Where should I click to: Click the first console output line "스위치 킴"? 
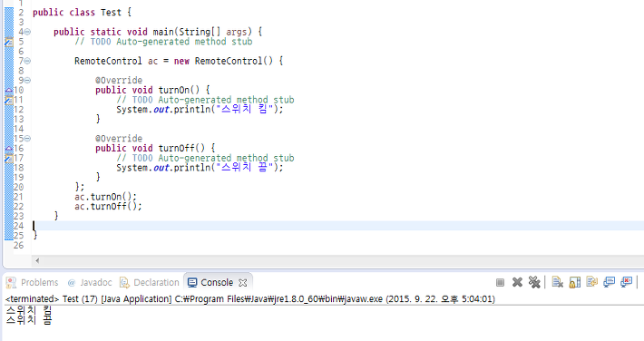point(29,310)
